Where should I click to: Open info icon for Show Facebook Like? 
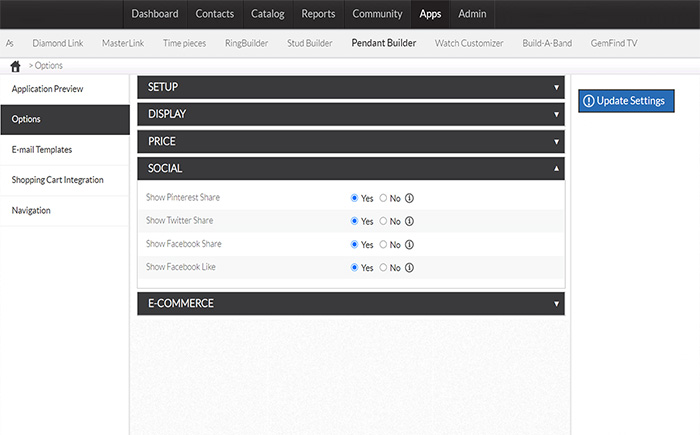pos(409,268)
